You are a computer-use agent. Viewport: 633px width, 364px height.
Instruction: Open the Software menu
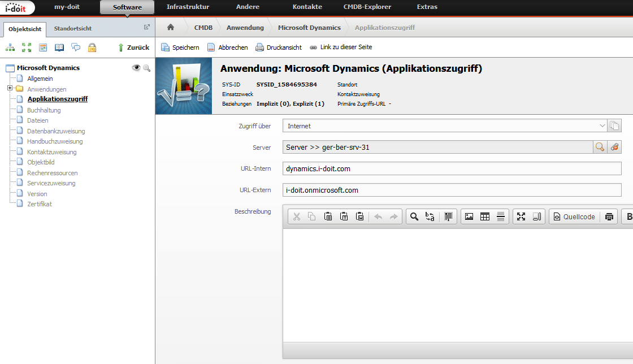tap(127, 7)
